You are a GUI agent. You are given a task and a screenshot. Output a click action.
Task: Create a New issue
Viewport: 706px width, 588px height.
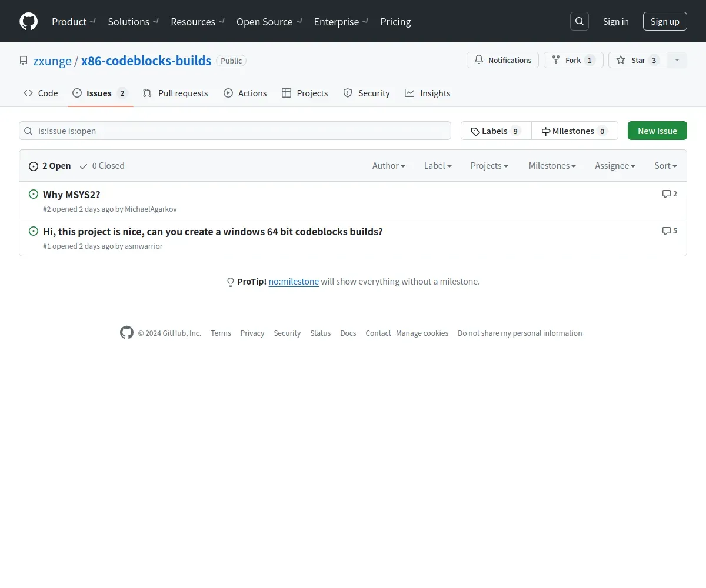tap(657, 131)
